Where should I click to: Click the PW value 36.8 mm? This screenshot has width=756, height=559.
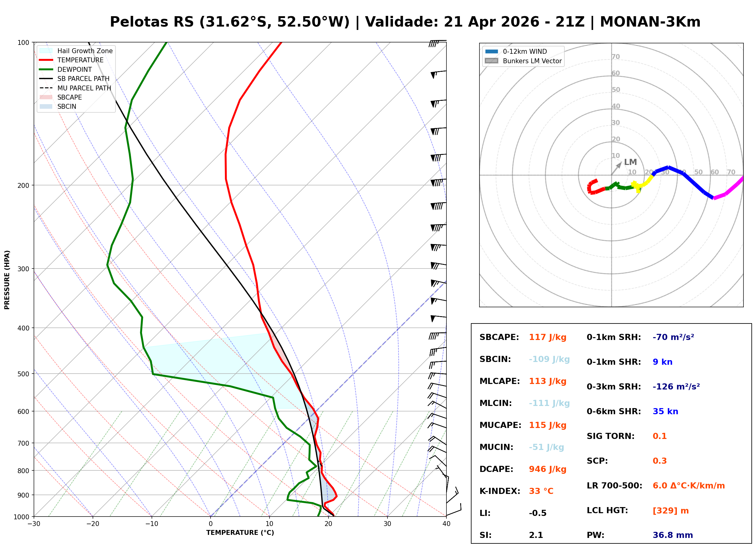tap(673, 535)
